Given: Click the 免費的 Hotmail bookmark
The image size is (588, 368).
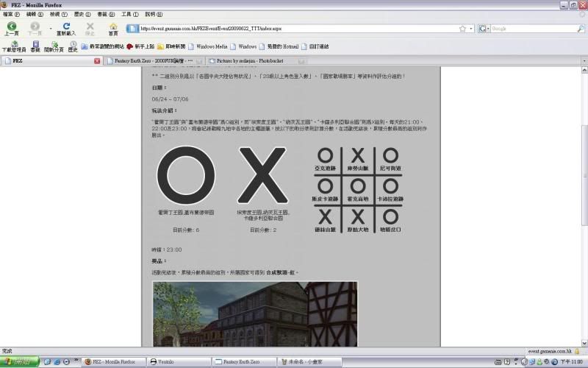Looking at the screenshot, I should (283, 46).
